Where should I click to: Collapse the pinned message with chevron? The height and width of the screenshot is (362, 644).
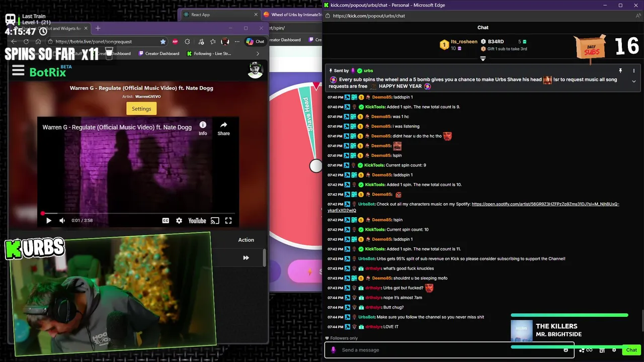634,81
